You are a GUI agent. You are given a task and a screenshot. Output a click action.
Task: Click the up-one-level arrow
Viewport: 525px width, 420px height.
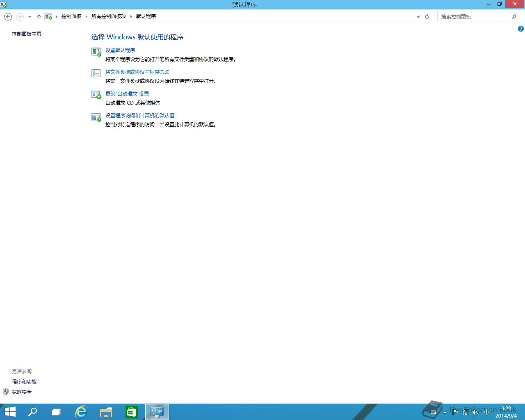39,17
